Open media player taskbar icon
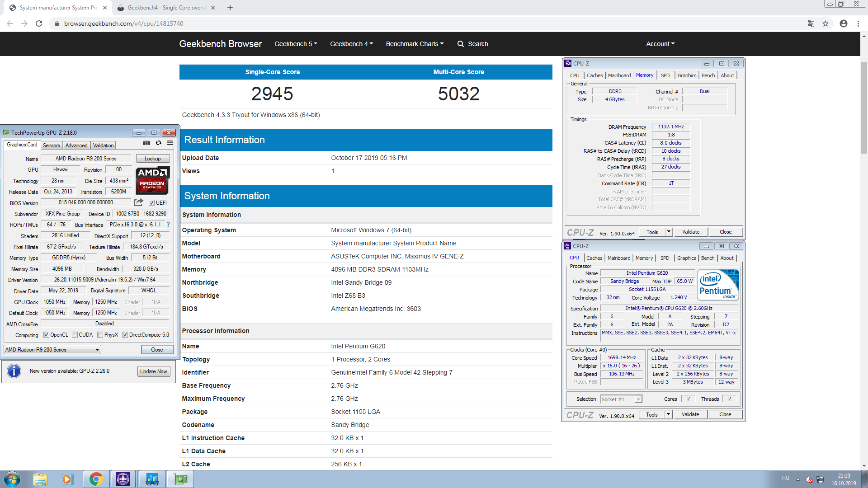This screenshot has width=868, height=488. tap(67, 479)
